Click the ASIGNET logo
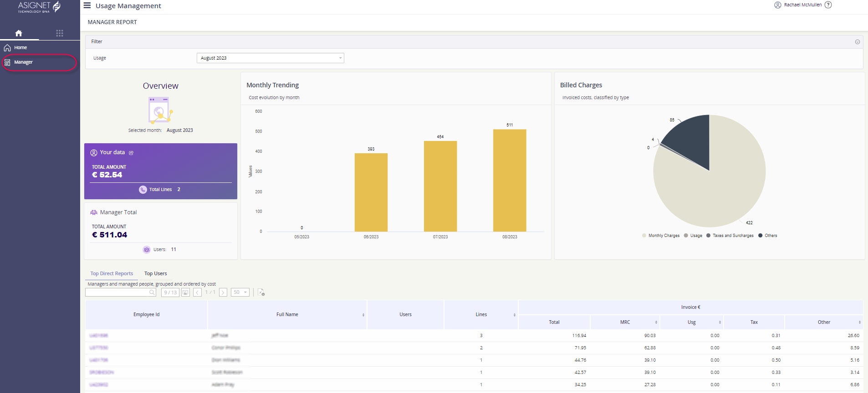Viewport: 868px width, 393px height. coord(39,7)
